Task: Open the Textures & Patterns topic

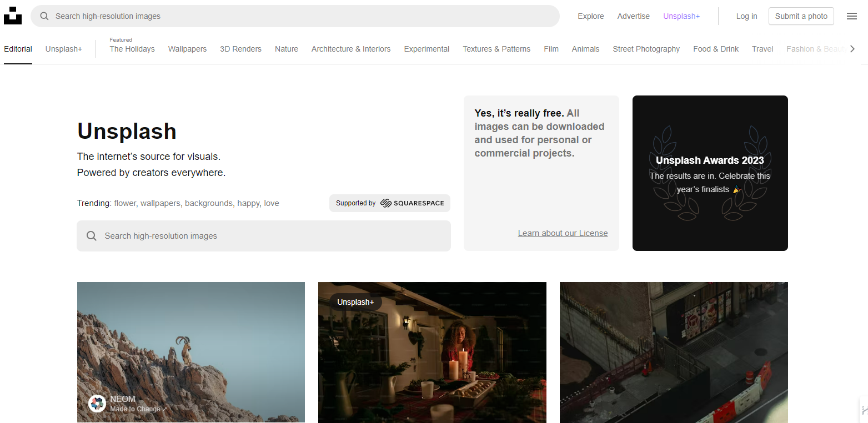Action: 496,49
